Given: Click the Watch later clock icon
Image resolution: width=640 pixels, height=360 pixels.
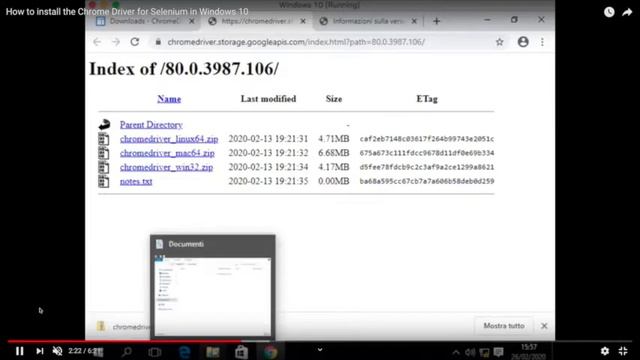Looking at the screenshot, I should point(609,12).
